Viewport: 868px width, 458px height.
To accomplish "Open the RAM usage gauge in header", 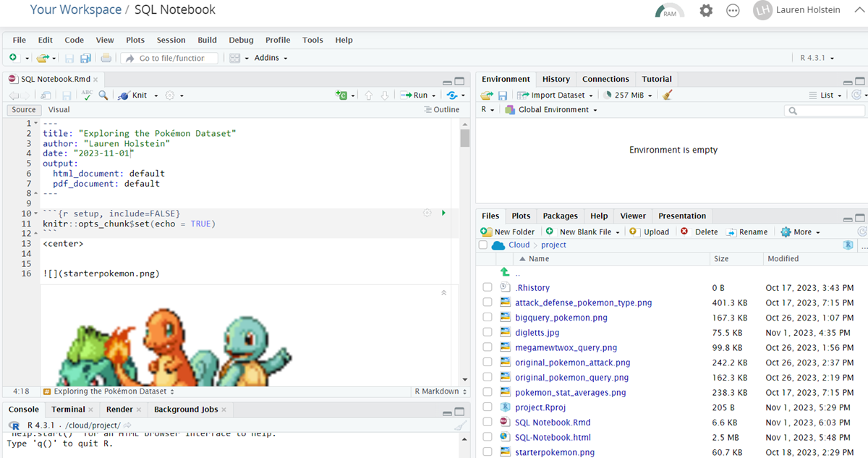I will point(670,11).
